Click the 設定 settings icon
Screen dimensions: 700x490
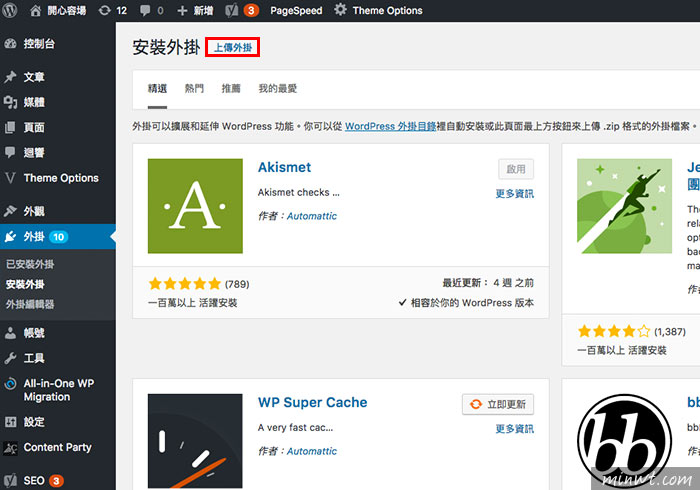pos(10,422)
